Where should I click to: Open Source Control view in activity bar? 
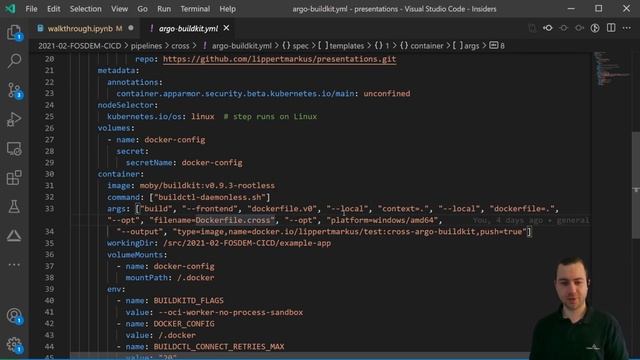(14, 90)
